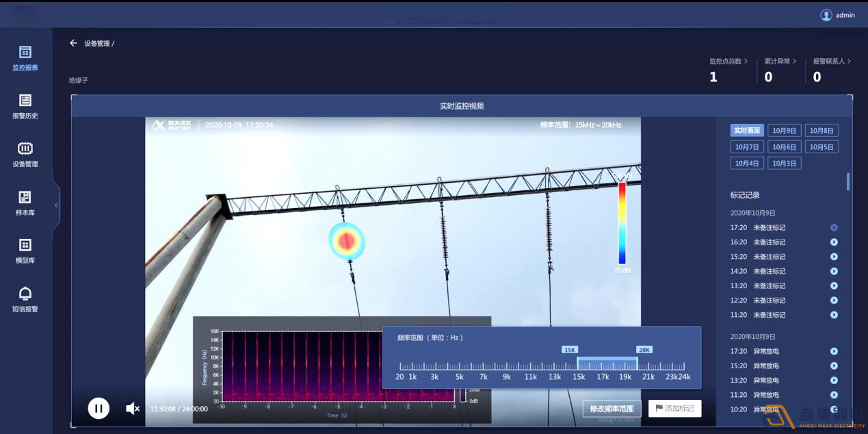Click the 15K frequency range slider handle
Screen dimensions: 868x434
tap(578, 363)
